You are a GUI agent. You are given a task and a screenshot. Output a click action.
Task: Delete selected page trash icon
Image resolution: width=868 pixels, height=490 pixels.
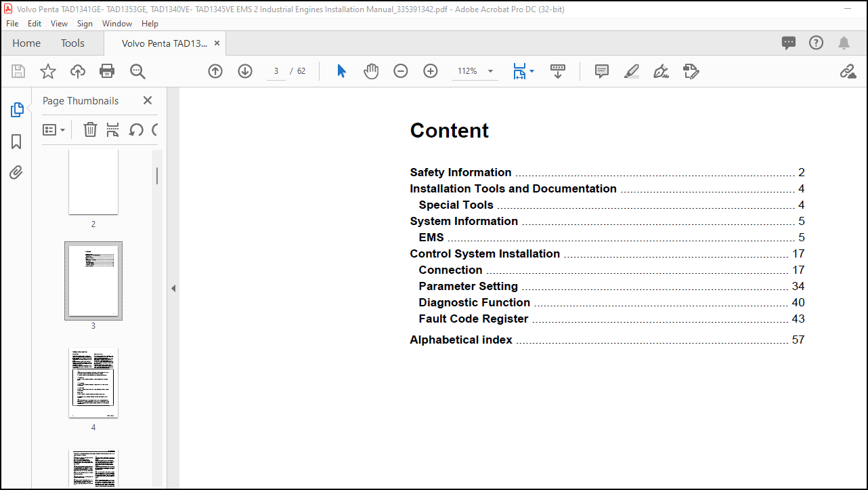(x=90, y=129)
